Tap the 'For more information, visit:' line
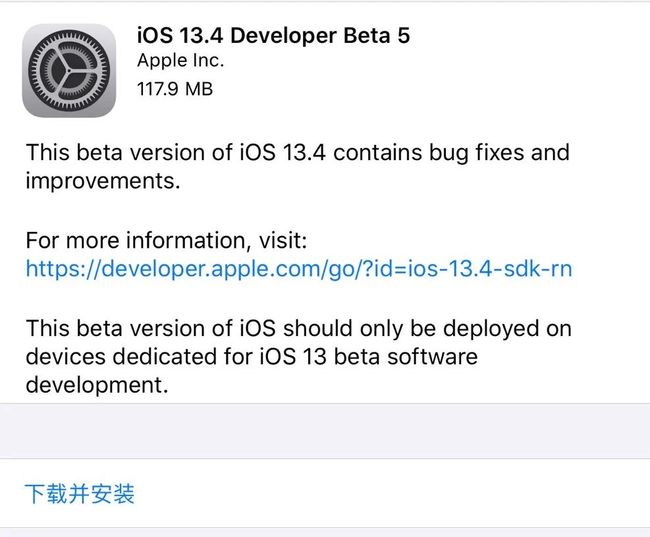The height and width of the screenshot is (537, 650). tap(166, 240)
